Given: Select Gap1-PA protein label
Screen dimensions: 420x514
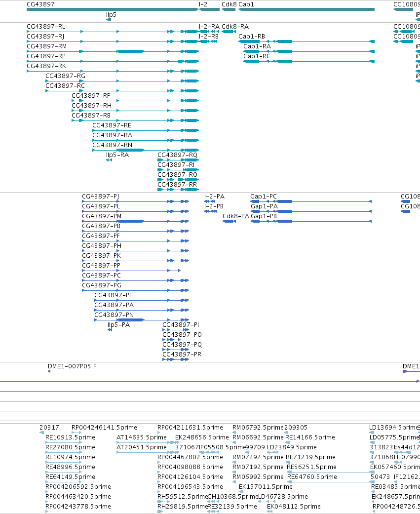Looking at the screenshot, I should coord(264,206).
